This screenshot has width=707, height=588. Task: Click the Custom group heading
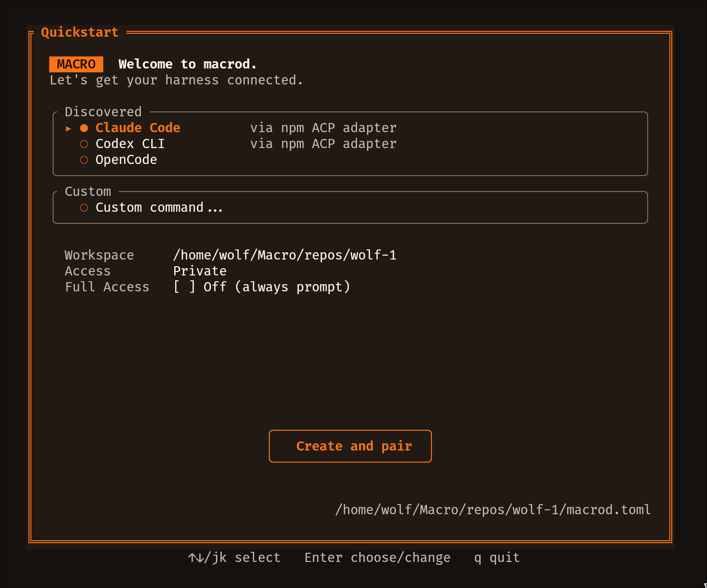pos(88,191)
